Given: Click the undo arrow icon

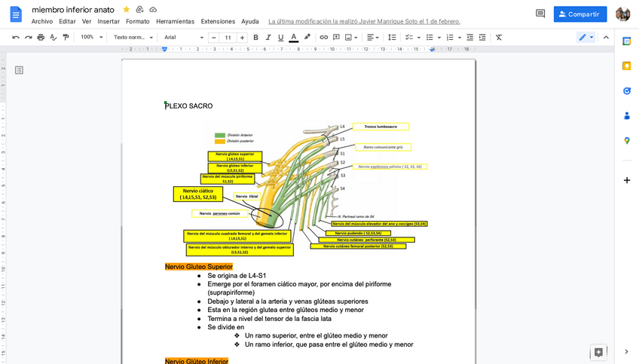Looking at the screenshot, I should click(16, 37).
